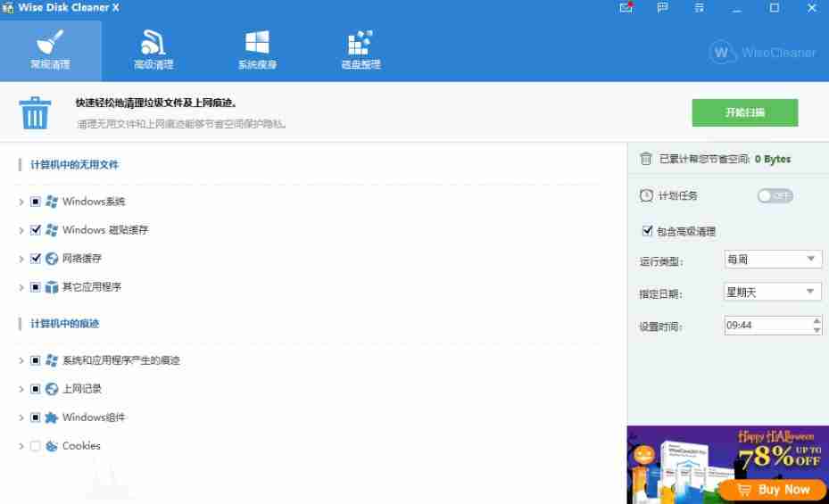Toggle the Windows系统 checkbox
Image resolution: width=829 pixels, height=504 pixels.
[36, 202]
